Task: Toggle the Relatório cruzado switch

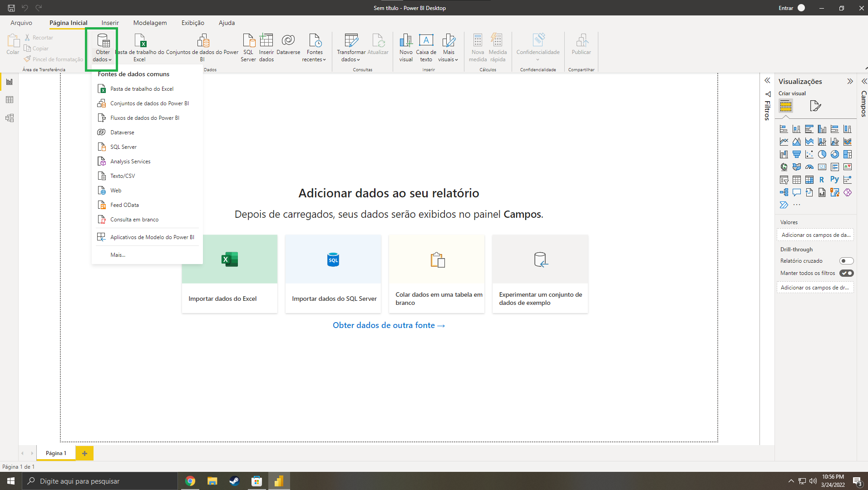Action: [x=847, y=261]
